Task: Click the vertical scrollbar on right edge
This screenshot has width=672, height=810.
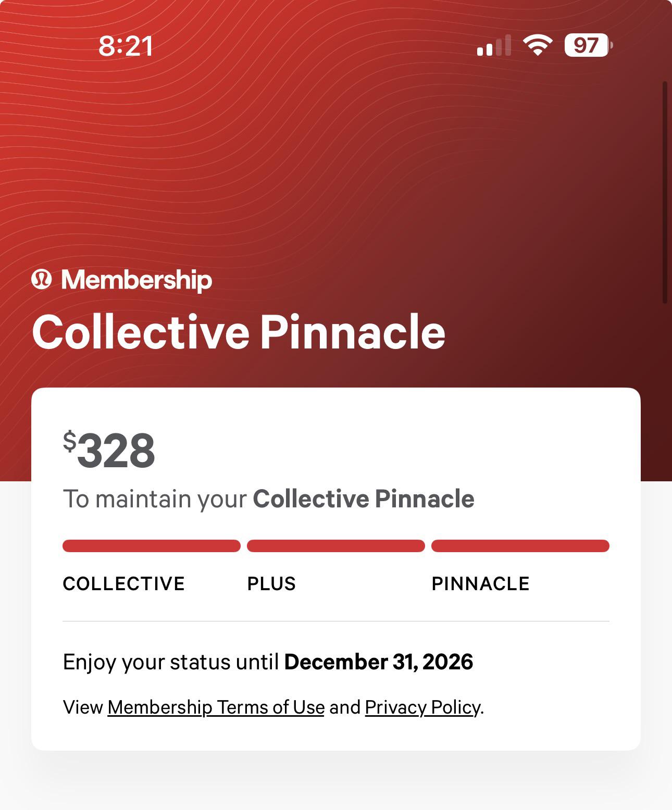Action: 664,192
